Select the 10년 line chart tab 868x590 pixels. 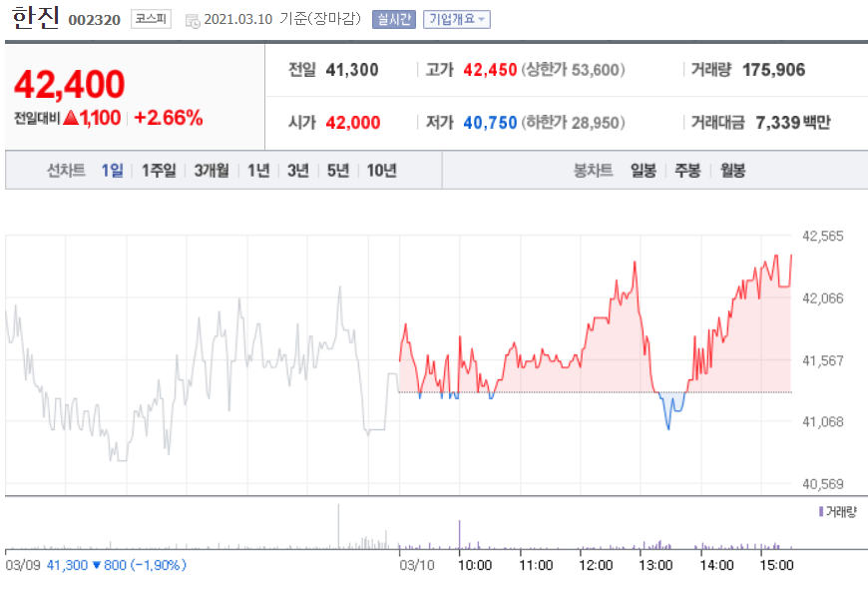381,170
